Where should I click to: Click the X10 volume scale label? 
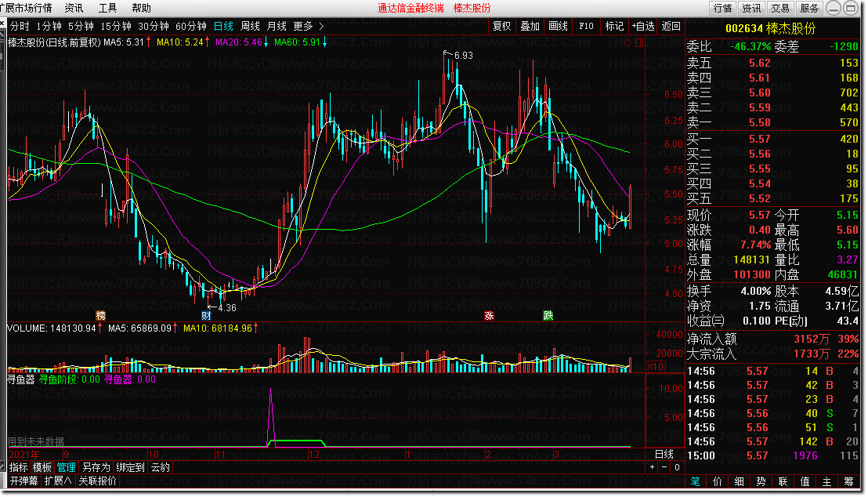[655, 366]
